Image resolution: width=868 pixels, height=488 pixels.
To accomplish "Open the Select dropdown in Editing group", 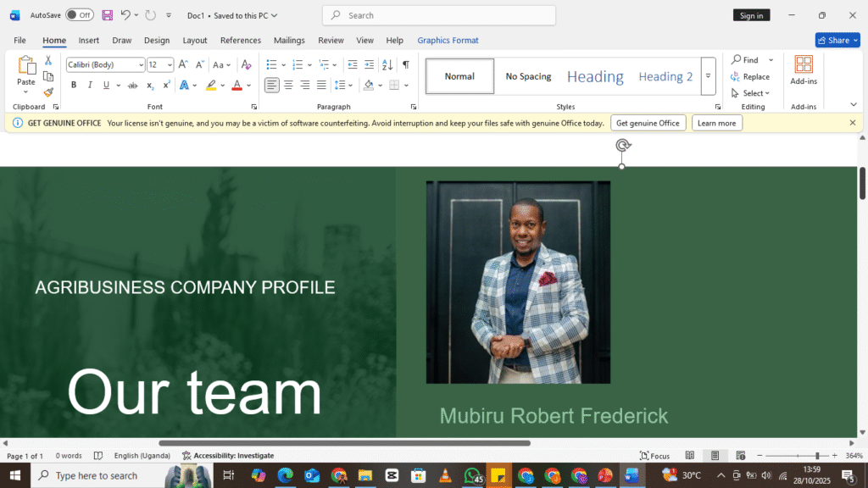I will tap(751, 93).
